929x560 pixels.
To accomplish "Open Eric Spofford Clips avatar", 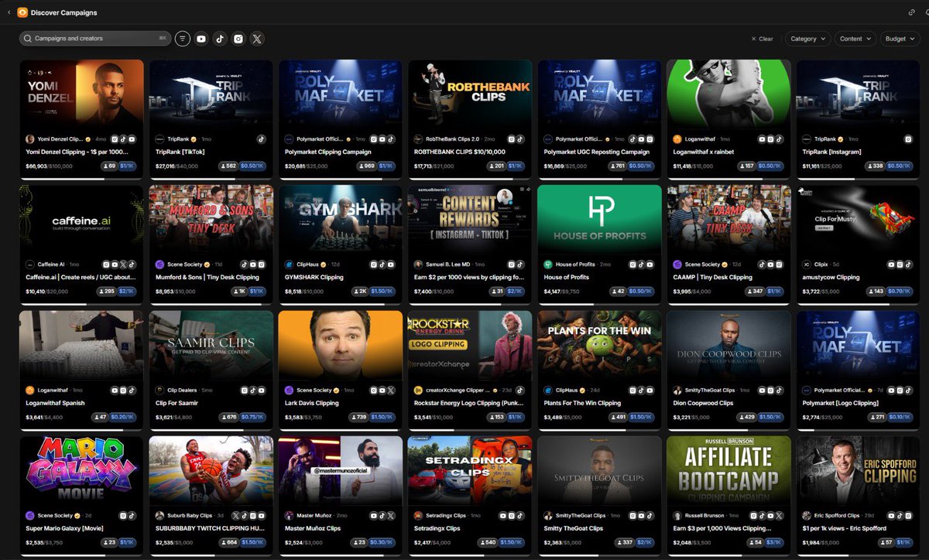I will click(x=806, y=516).
